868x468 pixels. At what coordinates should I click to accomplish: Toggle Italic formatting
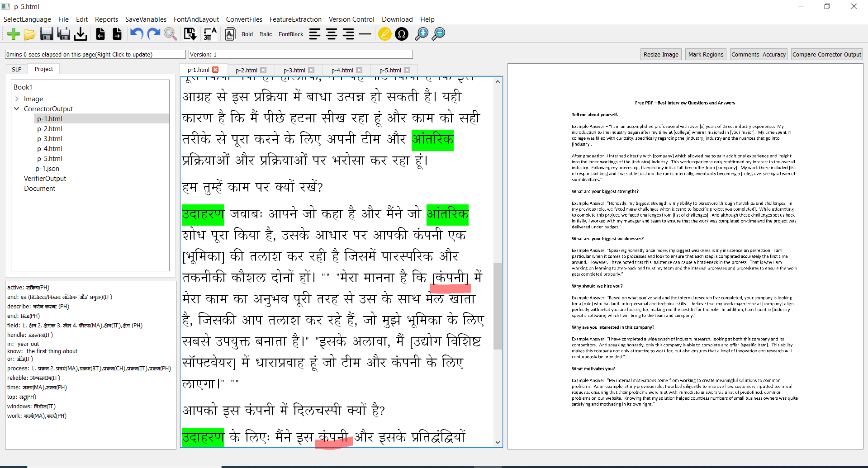(266, 34)
